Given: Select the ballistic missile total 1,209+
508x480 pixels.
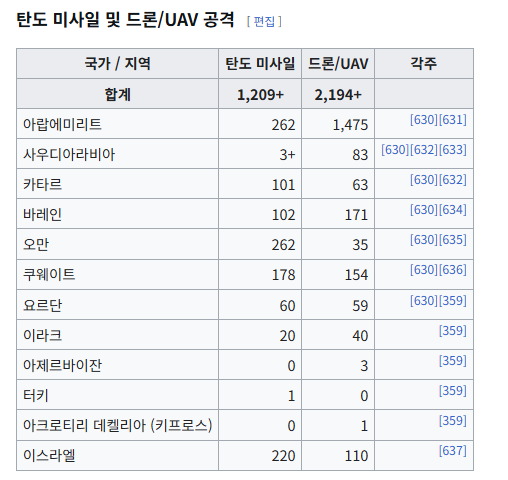Looking at the screenshot, I should click(x=260, y=95).
